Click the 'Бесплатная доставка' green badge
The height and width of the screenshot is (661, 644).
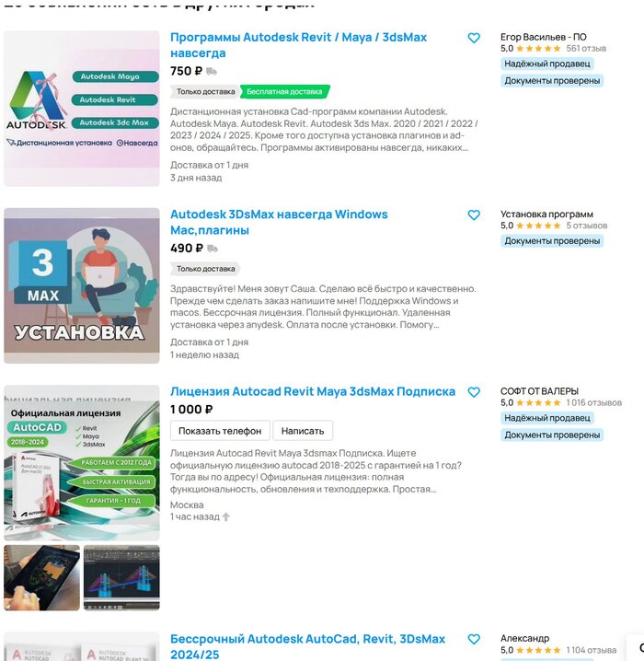click(x=284, y=91)
